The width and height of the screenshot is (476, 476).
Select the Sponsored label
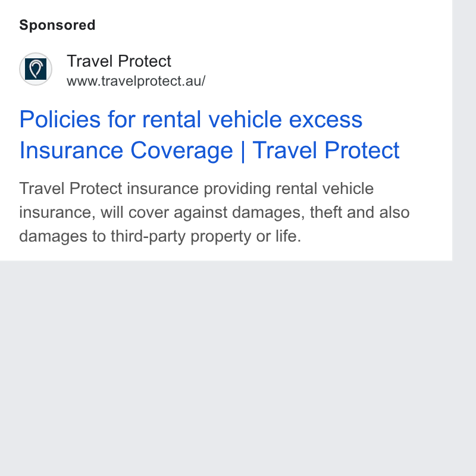point(57,25)
